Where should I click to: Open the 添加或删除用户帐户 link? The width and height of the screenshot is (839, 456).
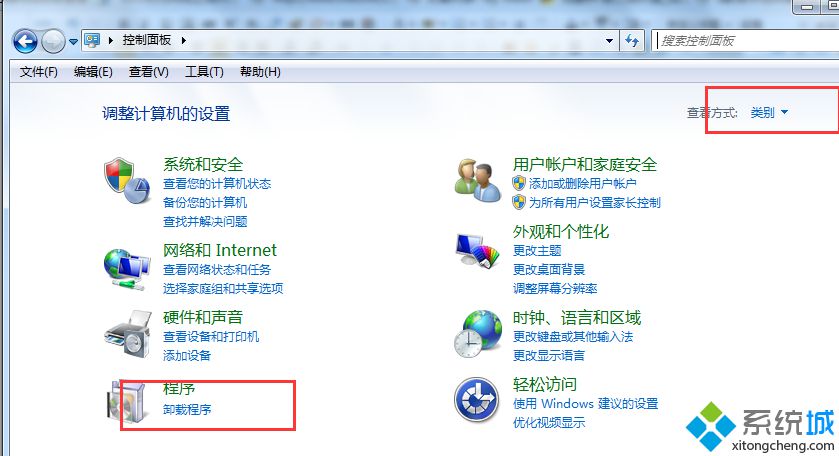pos(583,184)
